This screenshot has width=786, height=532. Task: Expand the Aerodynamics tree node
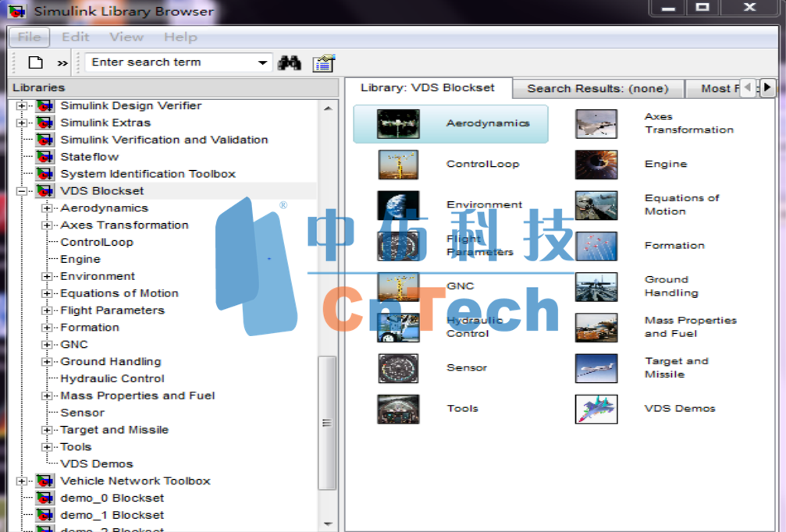(x=47, y=208)
